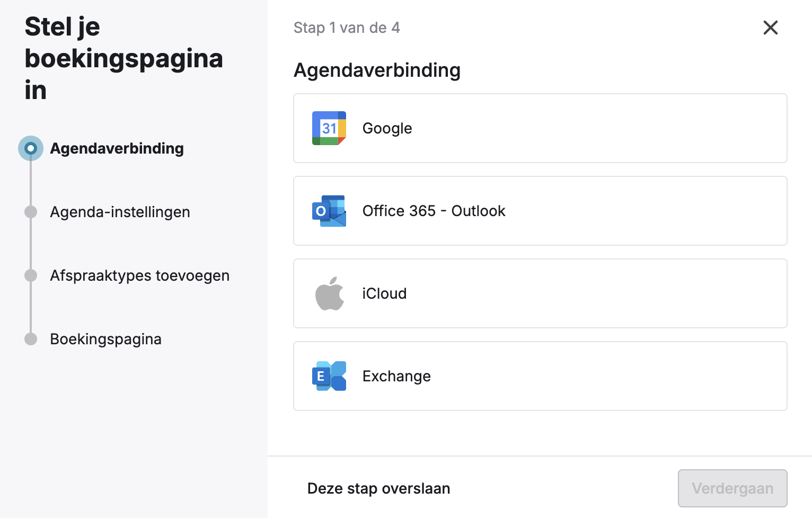Open the Boekingspagina sidebar entry

(105, 339)
